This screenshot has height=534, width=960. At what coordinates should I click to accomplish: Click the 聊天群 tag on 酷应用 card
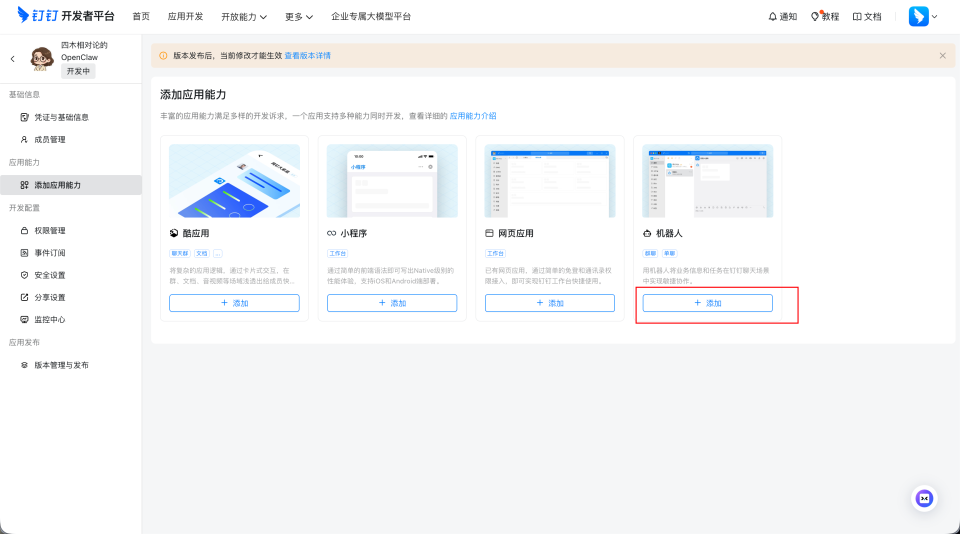[x=180, y=254]
